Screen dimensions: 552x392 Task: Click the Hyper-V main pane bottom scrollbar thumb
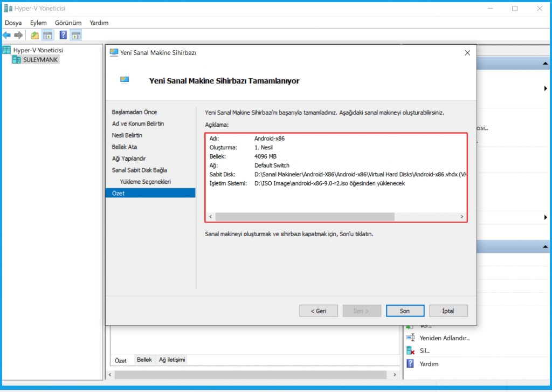(x=251, y=375)
